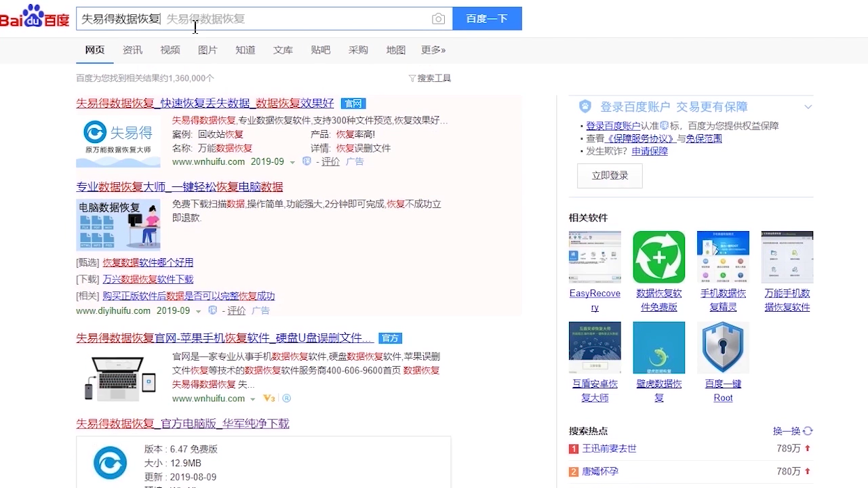The height and width of the screenshot is (488, 868).
Task: Open 购买正版软件后数据是否可以完整恢复成功 link
Action: pyautogui.click(x=189, y=296)
